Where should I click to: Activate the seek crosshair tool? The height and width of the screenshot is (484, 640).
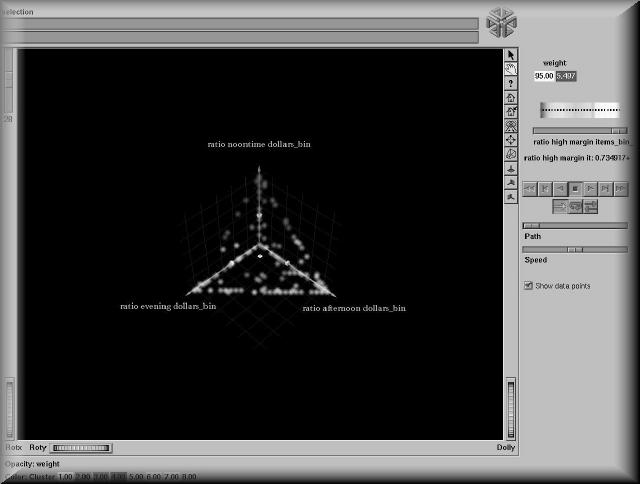pyautogui.click(x=511, y=140)
